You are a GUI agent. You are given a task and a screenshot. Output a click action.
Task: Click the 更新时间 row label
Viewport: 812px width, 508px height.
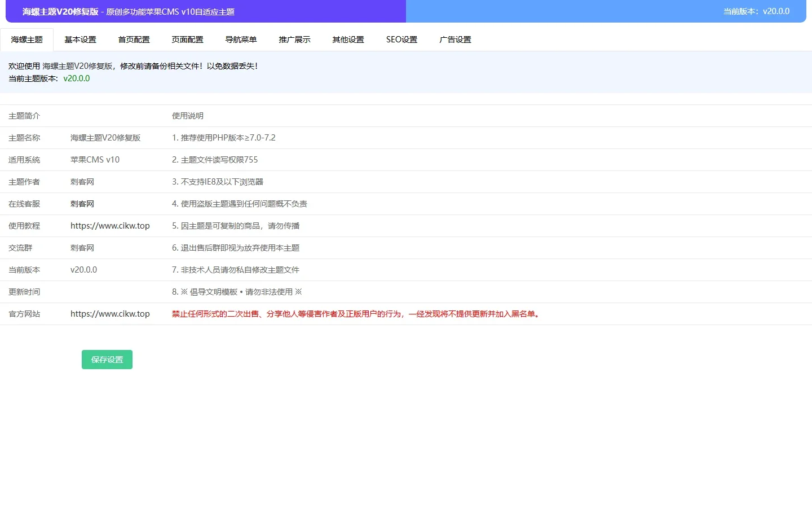click(24, 292)
